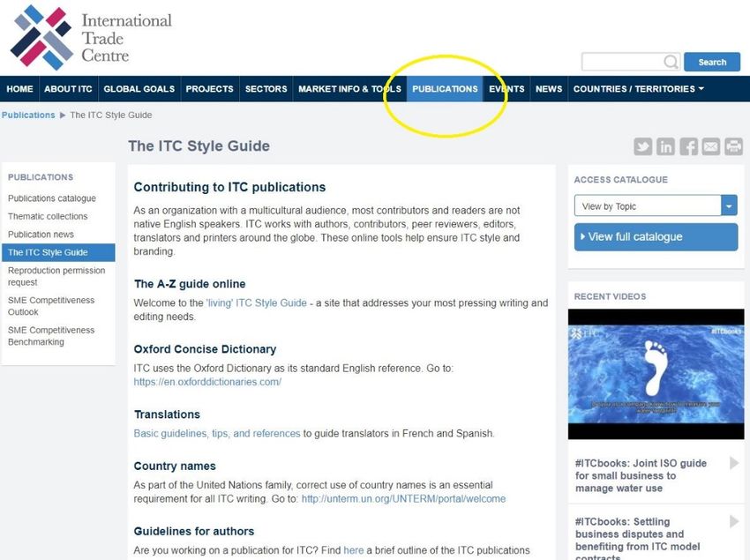Image resolution: width=750 pixels, height=560 pixels.
Task: Click 'Oxford Concise Dictionary' heading
Action: point(205,349)
